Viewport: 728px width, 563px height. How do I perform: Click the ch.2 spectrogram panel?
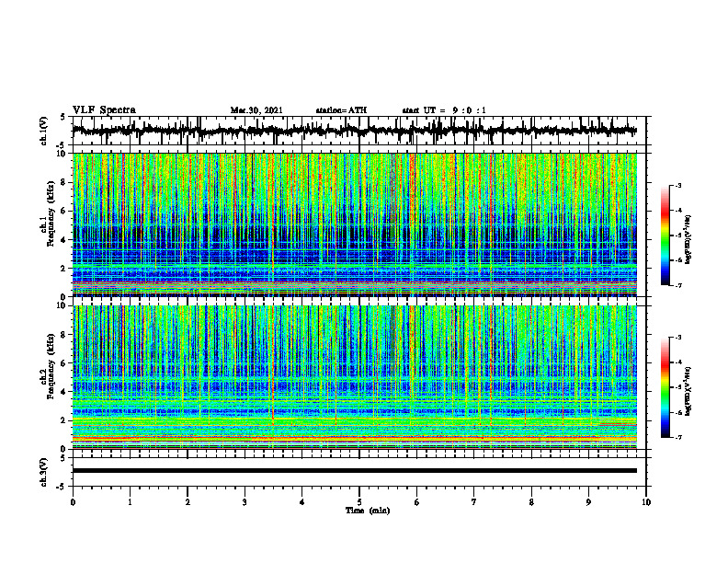355,377
